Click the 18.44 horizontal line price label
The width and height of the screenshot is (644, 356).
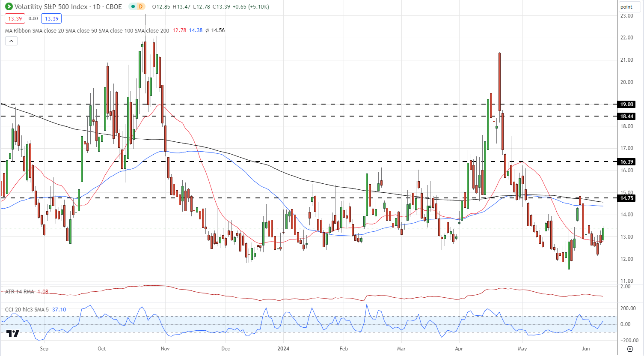[x=627, y=116]
